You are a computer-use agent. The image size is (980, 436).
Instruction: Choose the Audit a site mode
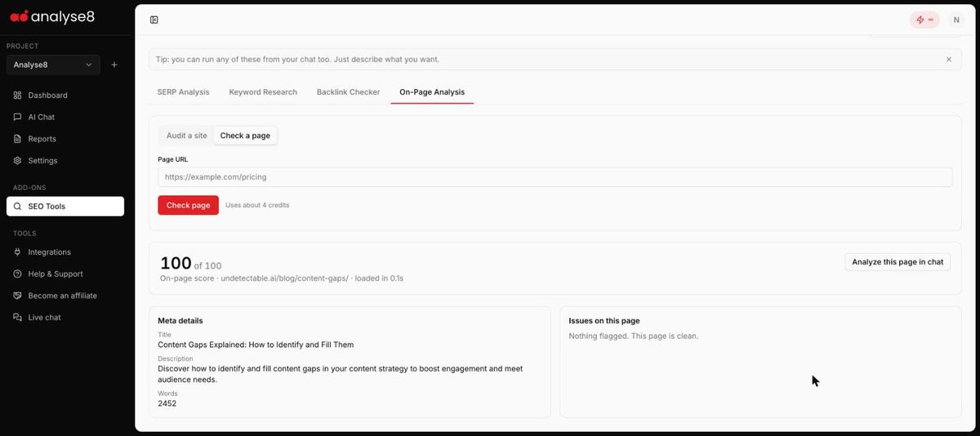[x=187, y=136]
